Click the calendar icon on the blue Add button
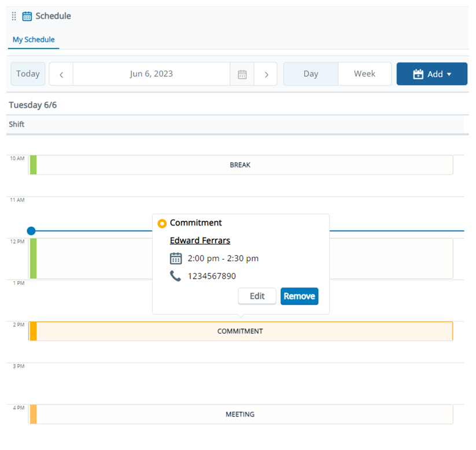 (418, 73)
